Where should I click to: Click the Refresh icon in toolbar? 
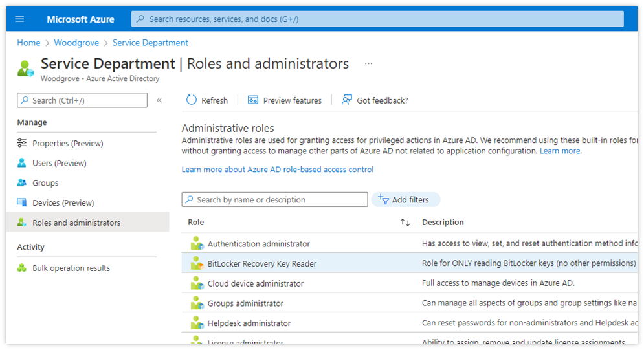(x=192, y=100)
